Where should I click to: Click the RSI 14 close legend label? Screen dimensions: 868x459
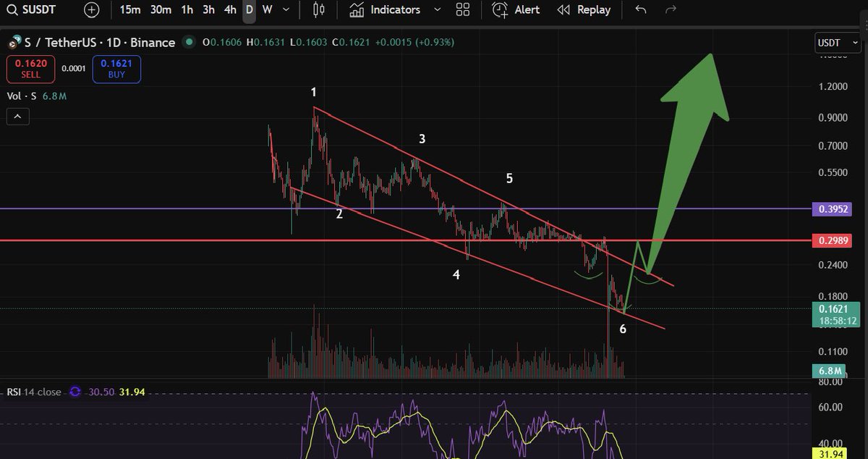(33, 392)
